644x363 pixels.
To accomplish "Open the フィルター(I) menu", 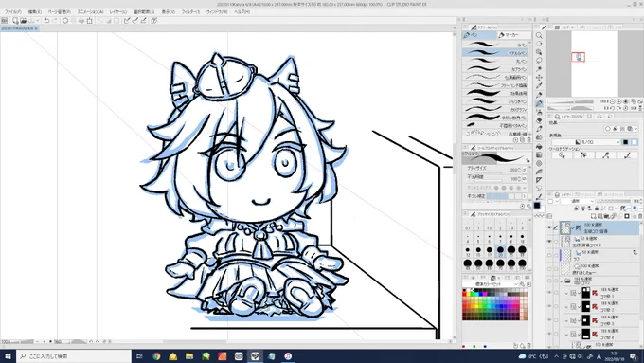I will (190, 12).
